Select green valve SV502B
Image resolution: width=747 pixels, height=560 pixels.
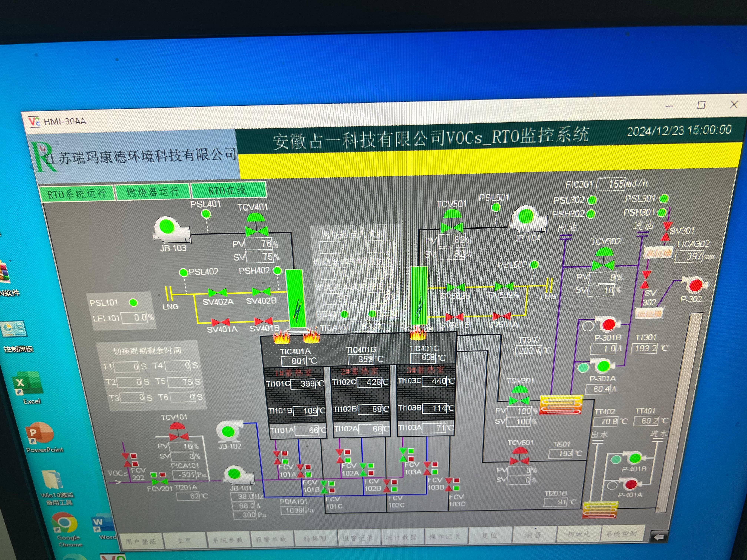click(x=456, y=287)
